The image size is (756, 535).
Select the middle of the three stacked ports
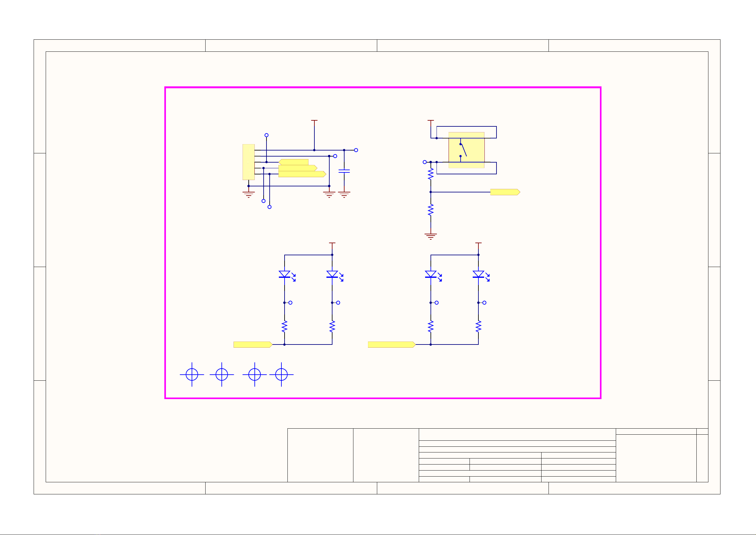pos(298,168)
